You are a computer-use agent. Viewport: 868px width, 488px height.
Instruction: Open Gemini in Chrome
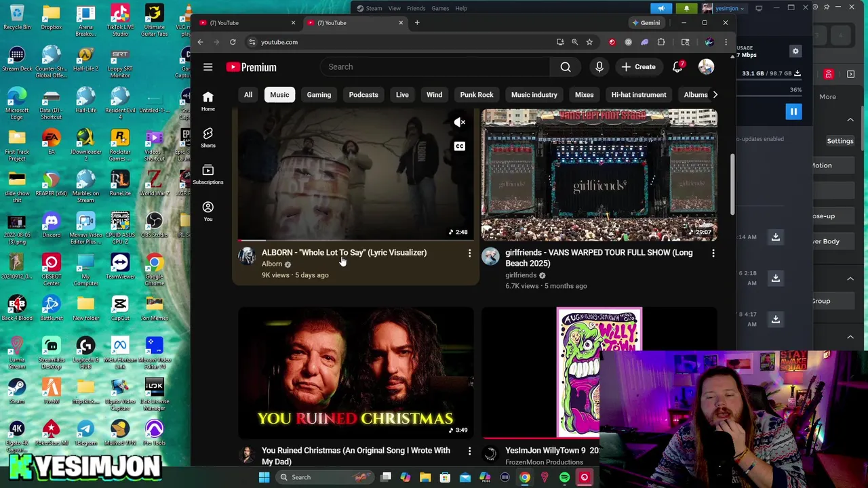click(x=646, y=23)
